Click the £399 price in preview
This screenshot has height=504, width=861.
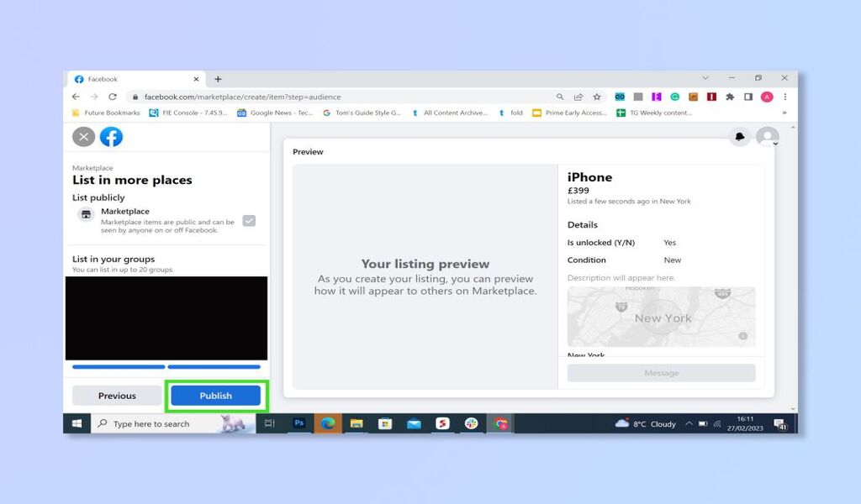click(578, 191)
